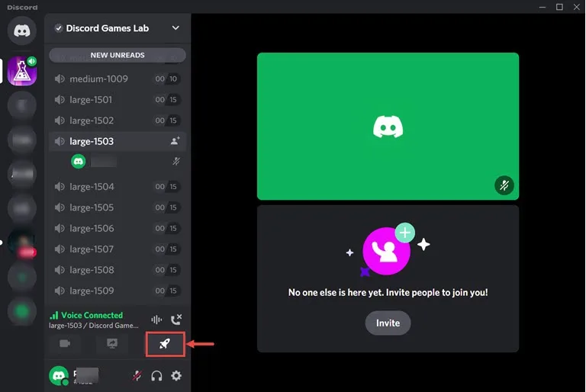Screen dimensions: 586x392
Task: Select the Discord Games Lab server icon
Action: [22, 71]
